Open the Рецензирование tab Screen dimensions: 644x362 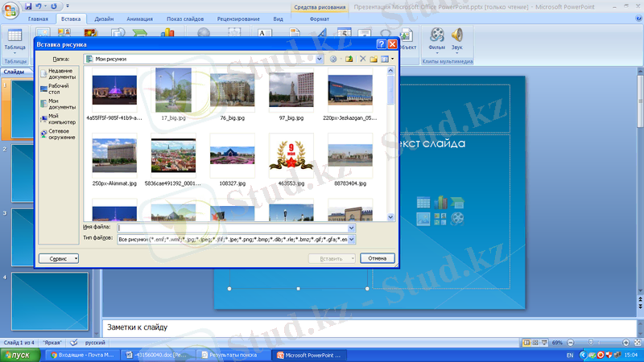[x=238, y=19]
